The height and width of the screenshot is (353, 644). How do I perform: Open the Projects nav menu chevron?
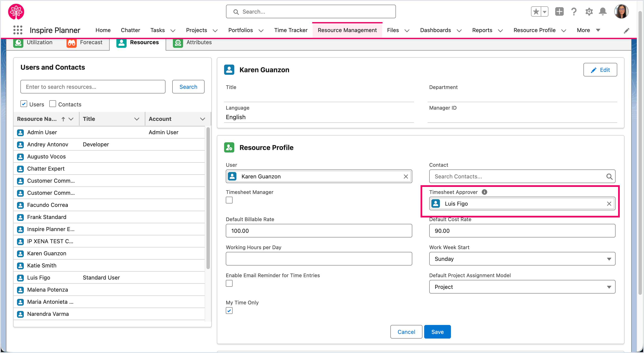coord(215,31)
